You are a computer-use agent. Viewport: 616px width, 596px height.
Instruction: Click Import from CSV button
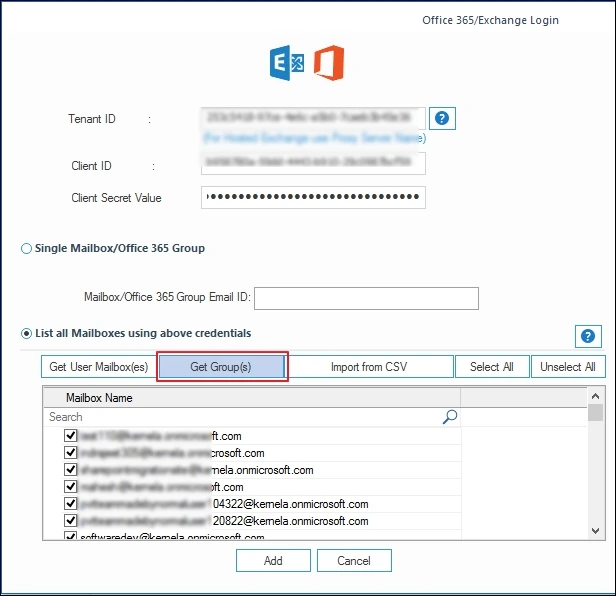370,367
